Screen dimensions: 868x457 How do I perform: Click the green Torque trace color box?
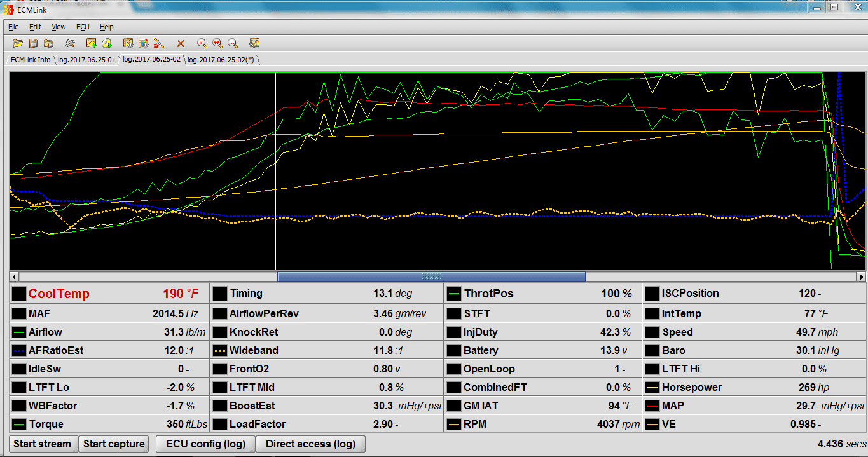pos(18,424)
